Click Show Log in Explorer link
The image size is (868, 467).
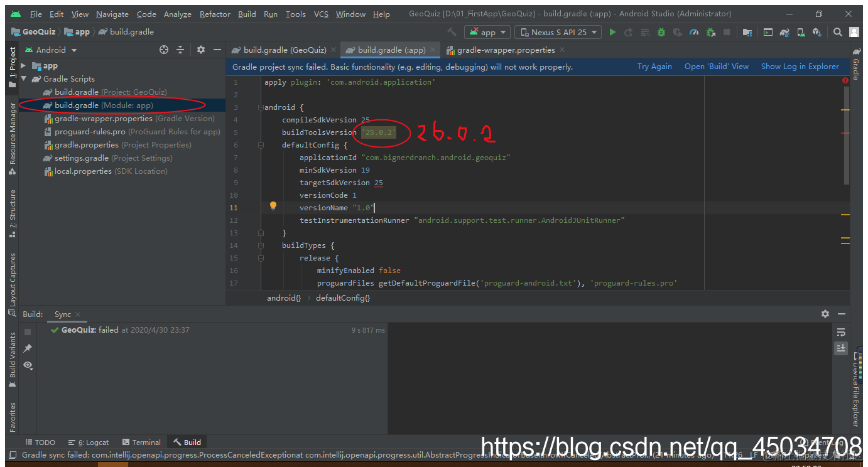[x=800, y=67]
